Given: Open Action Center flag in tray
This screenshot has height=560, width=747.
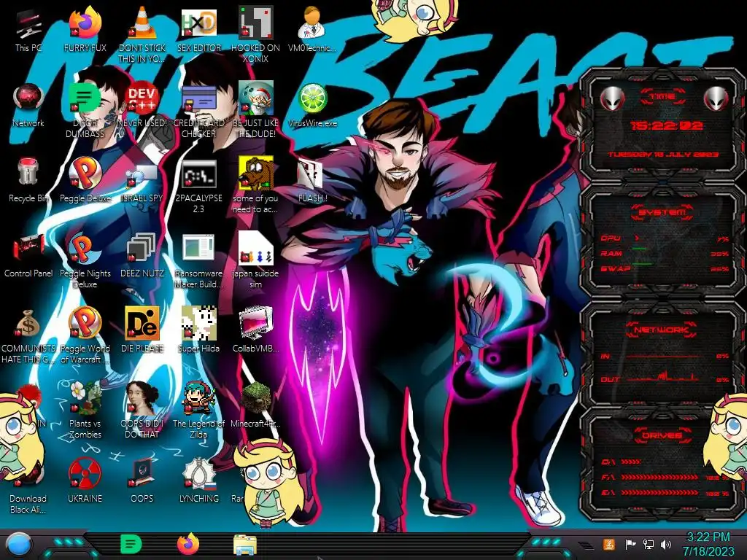Looking at the screenshot, I should click(x=630, y=544).
